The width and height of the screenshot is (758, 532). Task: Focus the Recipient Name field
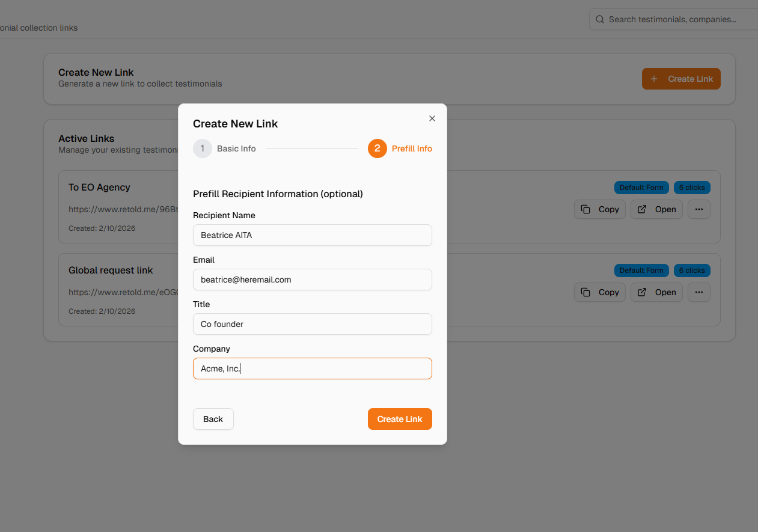312,235
